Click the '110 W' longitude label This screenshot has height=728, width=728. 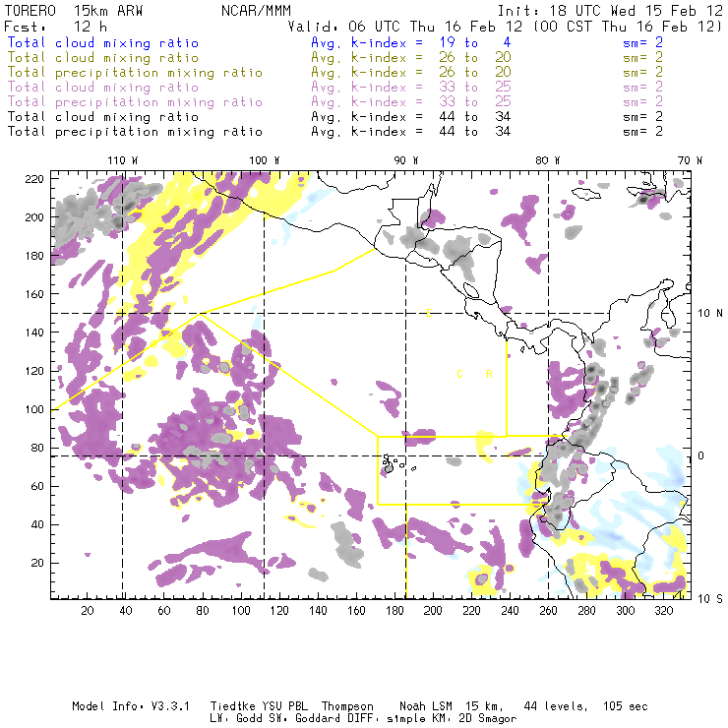tap(123, 160)
